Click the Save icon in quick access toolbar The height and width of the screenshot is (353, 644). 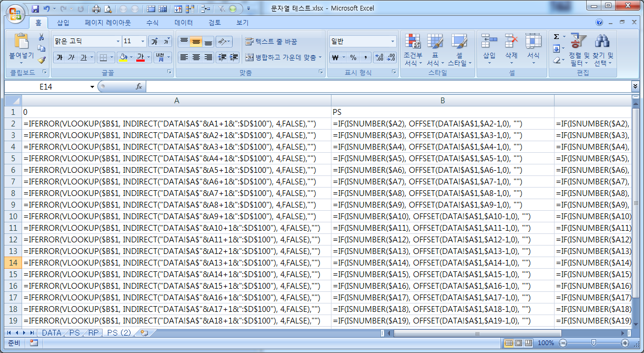tap(35, 9)
